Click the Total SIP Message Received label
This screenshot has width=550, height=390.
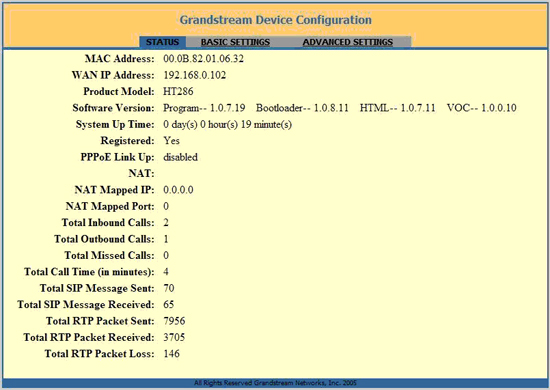[86, 305]
